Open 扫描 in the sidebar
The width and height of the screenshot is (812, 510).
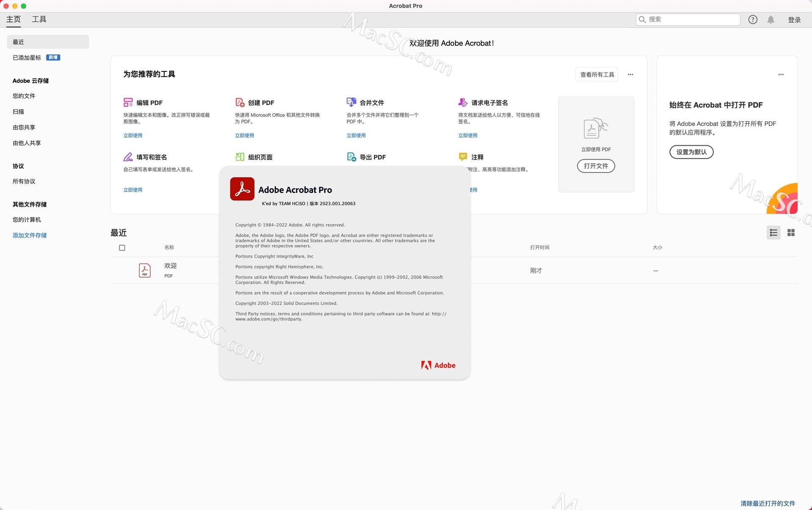[18, 112]
